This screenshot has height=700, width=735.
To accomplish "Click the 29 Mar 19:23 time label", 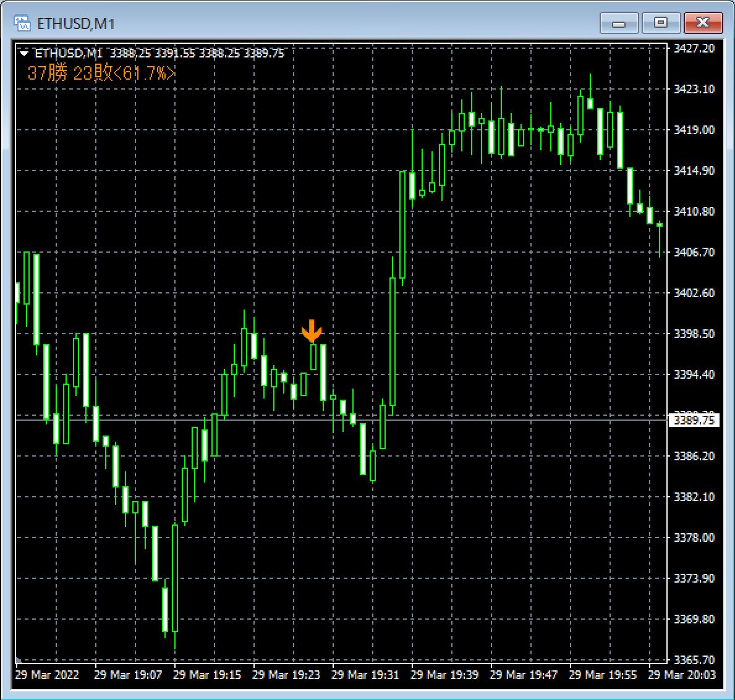I will (286, 675).
